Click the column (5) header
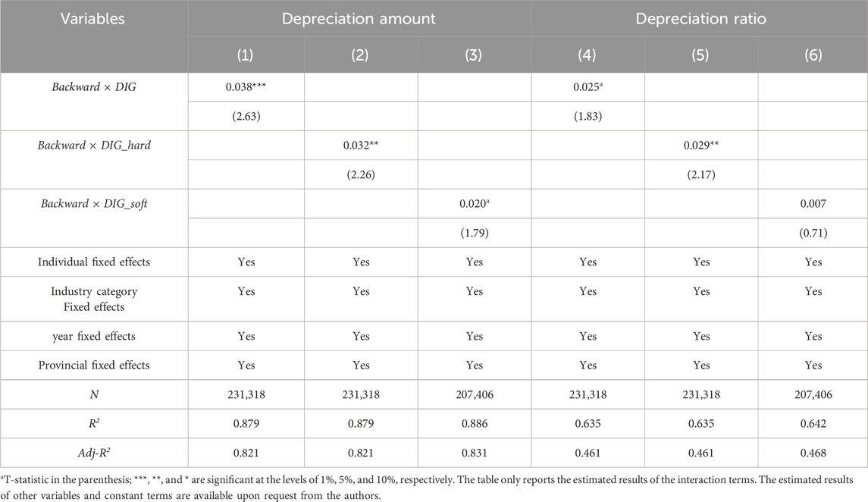This screenshot has height=502, width=868. (x=701, y=56)
